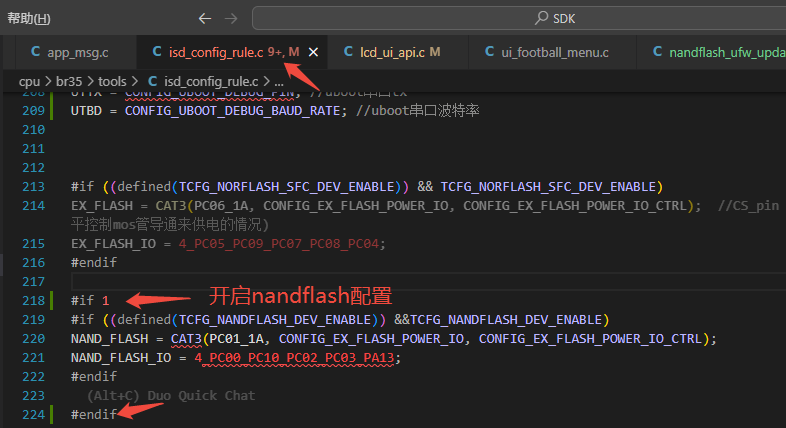Select br35 in the breadcrumb
Viewport: 786px width, 428px height.
[69, 81]
